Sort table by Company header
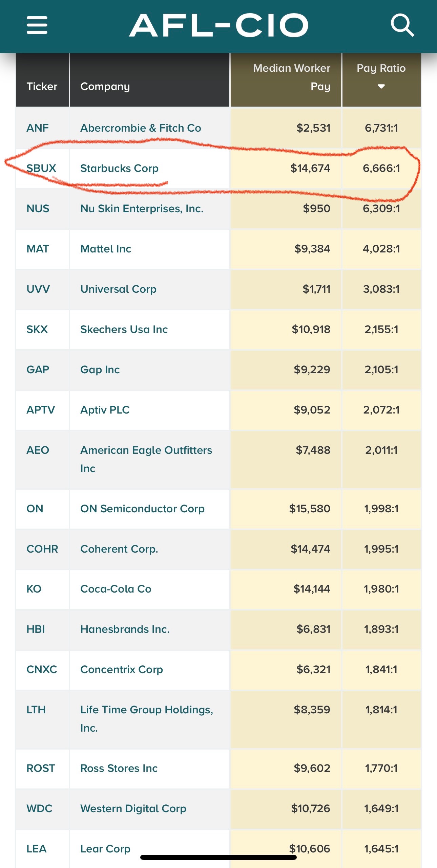The image size is (437, 868). tap(105, 86)
